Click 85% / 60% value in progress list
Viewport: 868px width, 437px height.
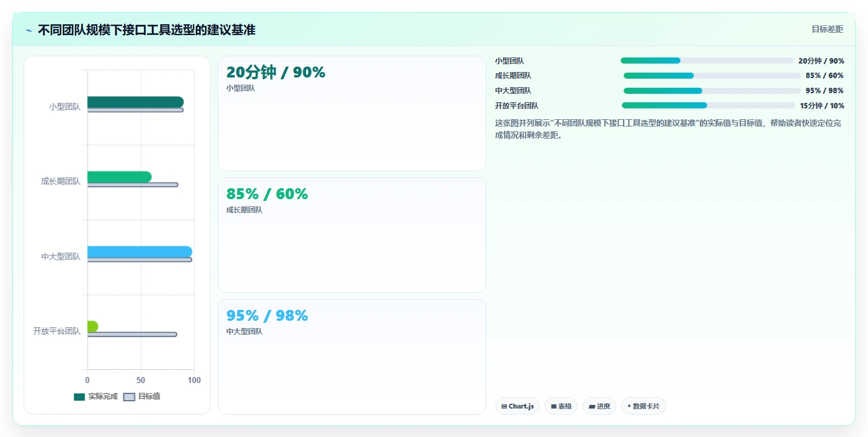point(824,76)
